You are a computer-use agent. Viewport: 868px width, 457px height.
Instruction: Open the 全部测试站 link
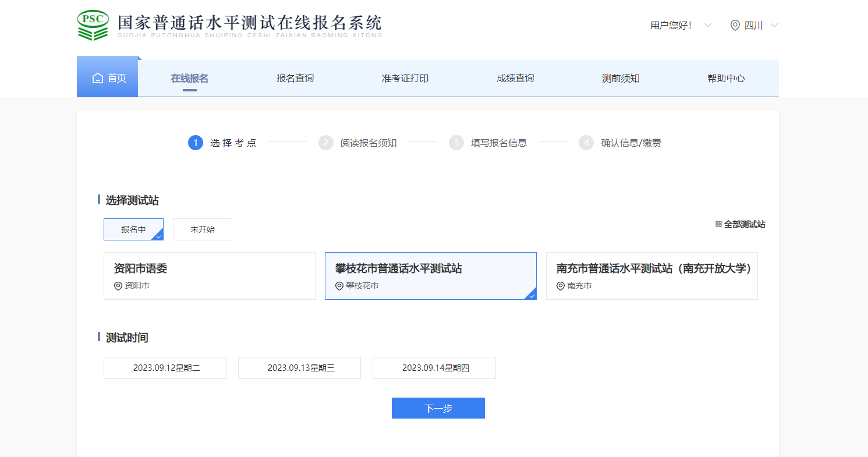click(x=744, y=224)
